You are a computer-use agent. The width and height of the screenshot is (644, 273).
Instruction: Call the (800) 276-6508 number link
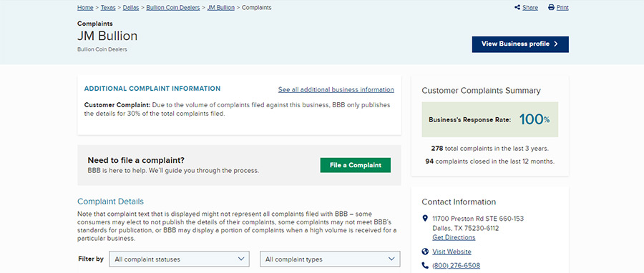(457, 266)
